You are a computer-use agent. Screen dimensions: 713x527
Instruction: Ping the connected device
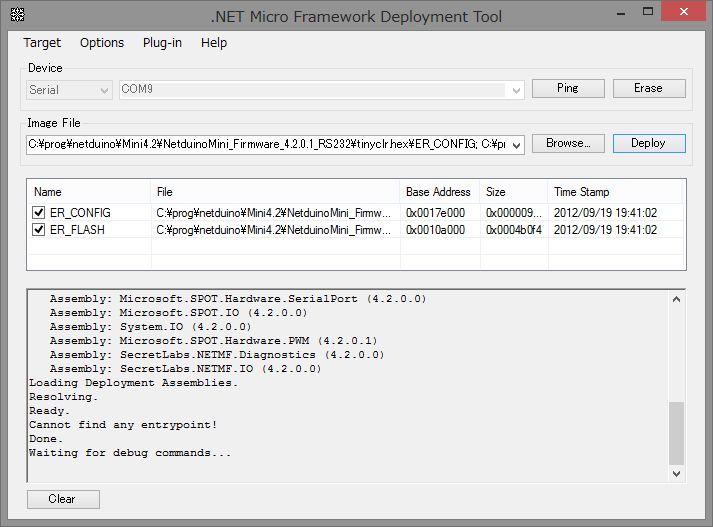pos(568,88)
